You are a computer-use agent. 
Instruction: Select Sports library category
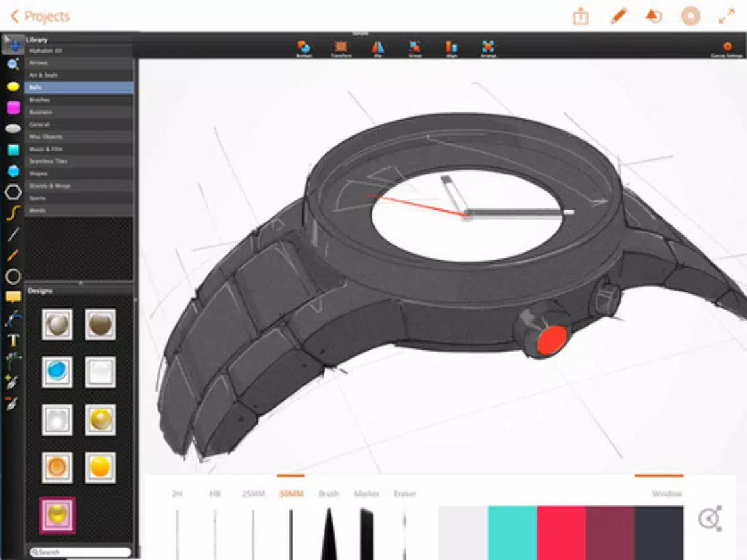tap(79, 198)
